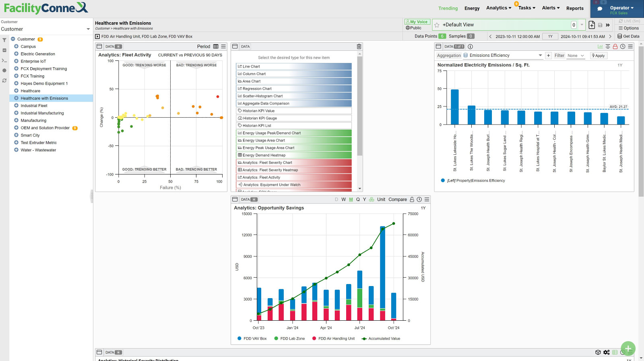This screenshot has width=644, height=361.
Task: Click the FDD Air Handling Unit red legend swatch
Action: tap(314, 338)
